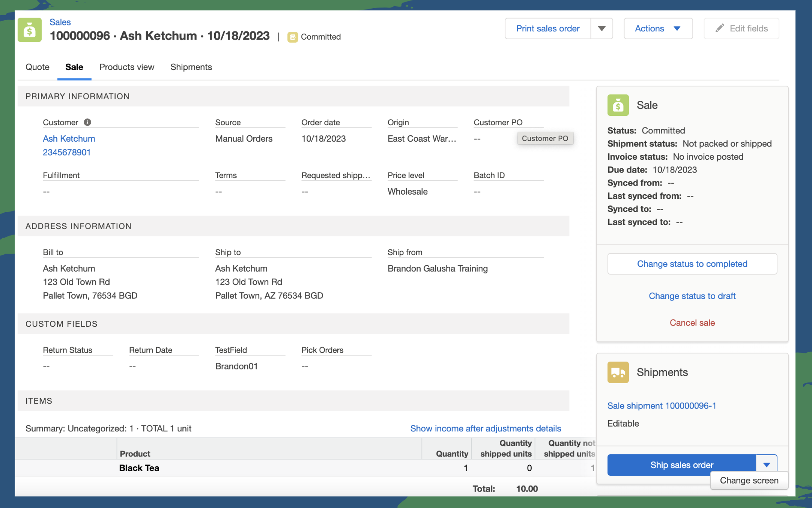
Task: Click the Return Status field label
Action: tap(68, 350)
